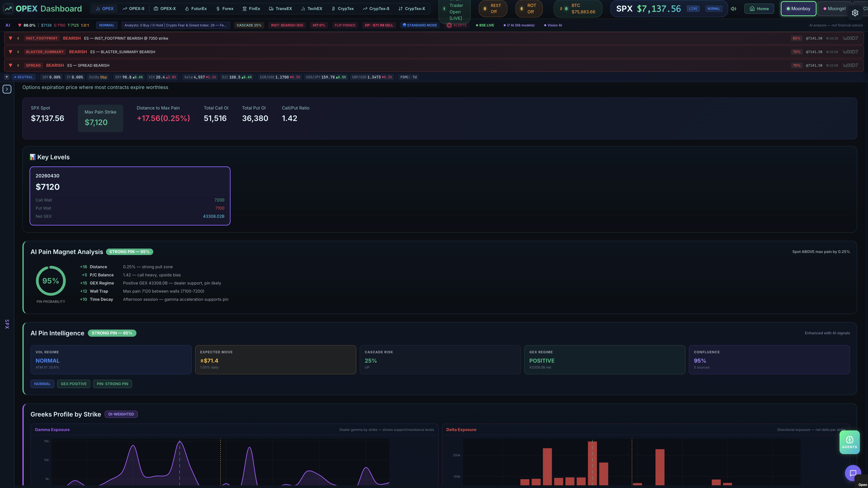The width and height of the screenshot is (868, 488).
Task: Go to the FuturEx tab
Action: [196, 9]
